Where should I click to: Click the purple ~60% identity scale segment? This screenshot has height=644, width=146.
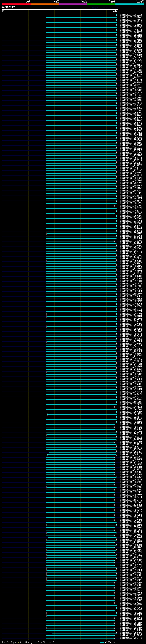click(x=73, y=4)
